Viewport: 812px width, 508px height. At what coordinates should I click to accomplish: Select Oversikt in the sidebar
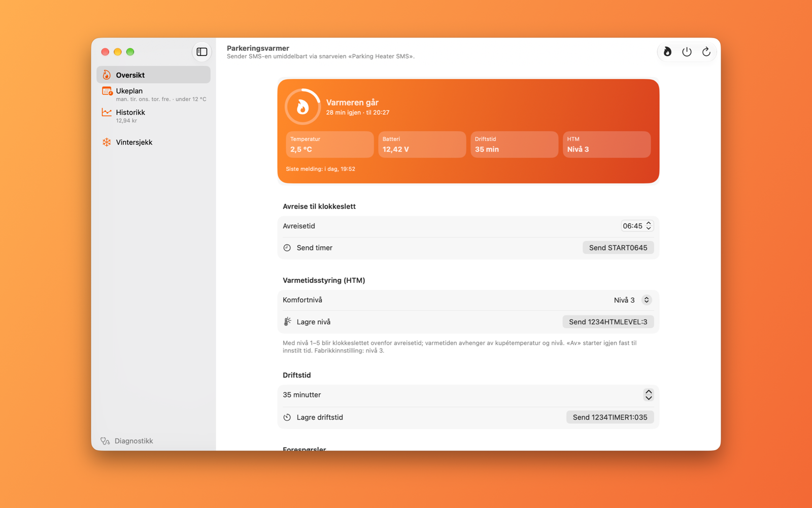153,75
